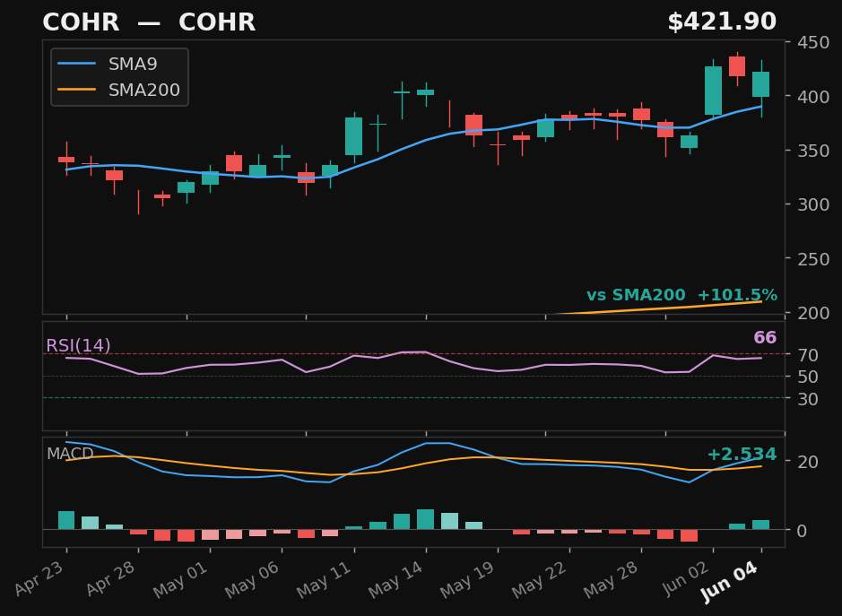Click the Apr 28 date axis label
The image size is (842, 616).
110,579
